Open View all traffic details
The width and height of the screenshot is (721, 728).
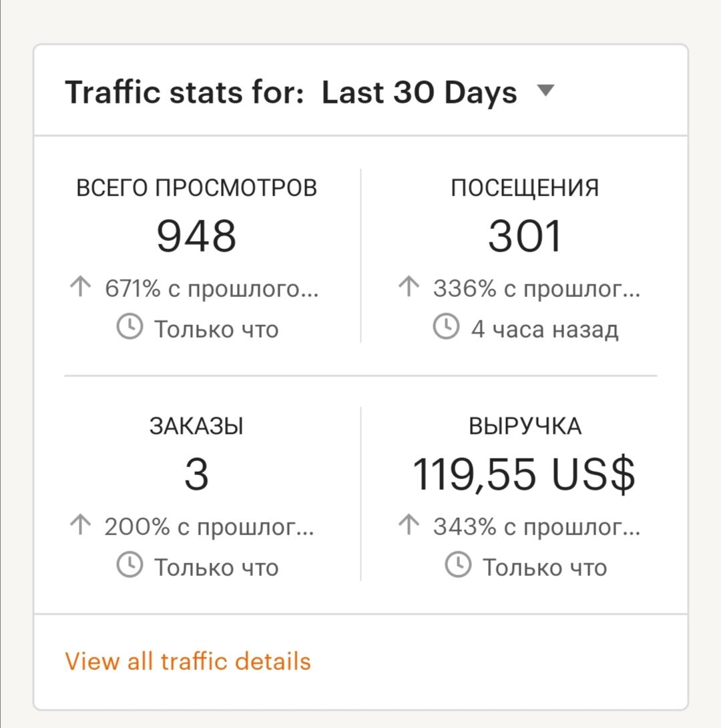click(x=187, y=661)
